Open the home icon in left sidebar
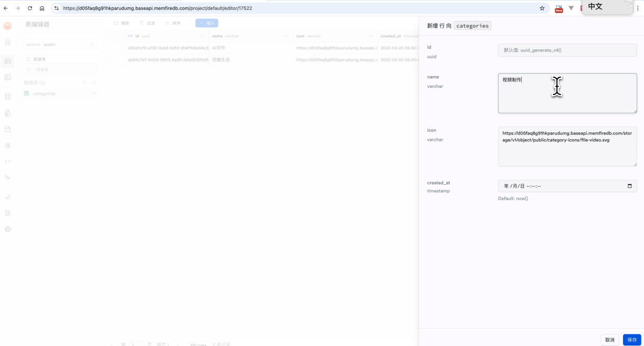Viewport: 644px width, 346px height. point(7,42)
